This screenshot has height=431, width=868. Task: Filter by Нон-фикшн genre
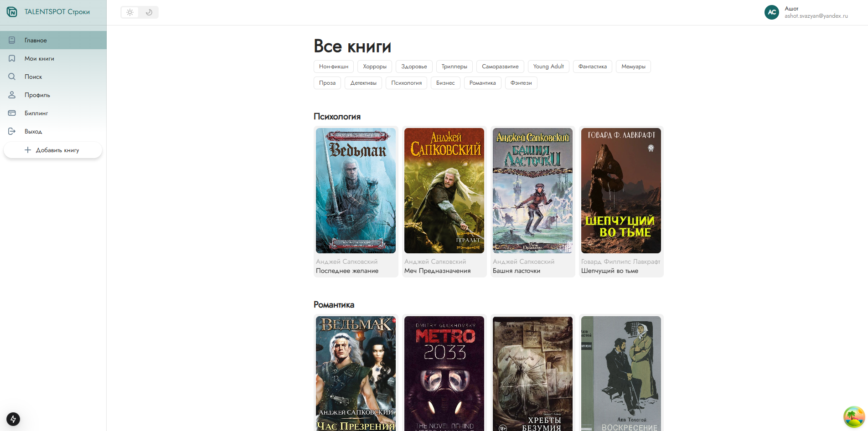coord(334,67)
